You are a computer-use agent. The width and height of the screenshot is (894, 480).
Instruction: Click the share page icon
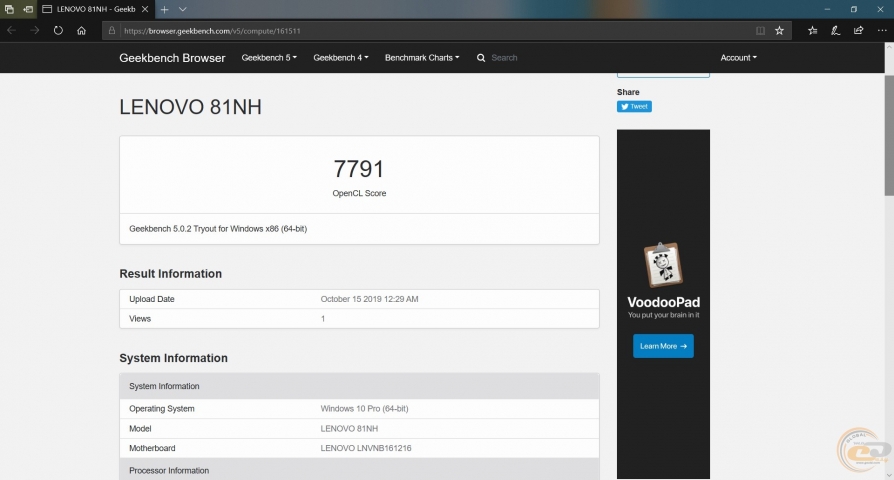pyautogui.click(x=858, y=31)
